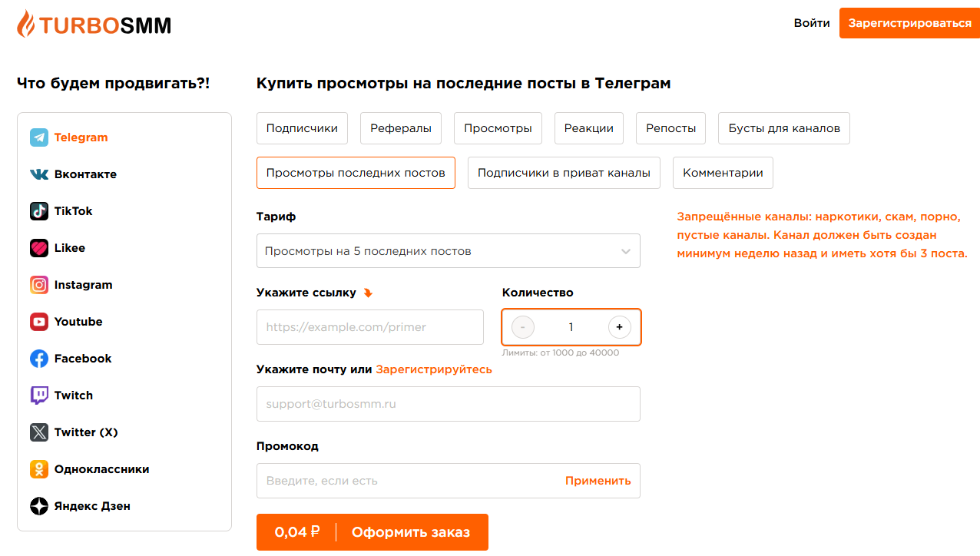Click Применить to apply promo code
This screenshot has height=556, width=980.
[598, 481]
